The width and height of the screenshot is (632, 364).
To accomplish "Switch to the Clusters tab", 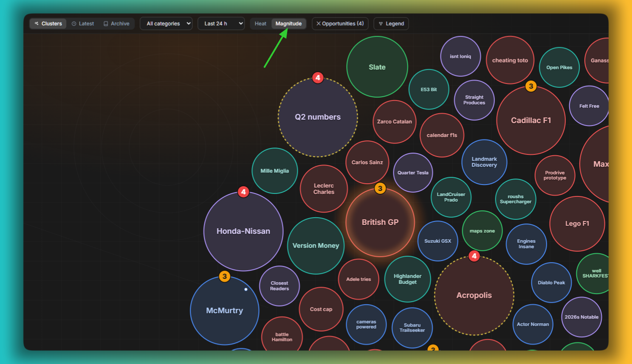I will [x=48, y=24].
